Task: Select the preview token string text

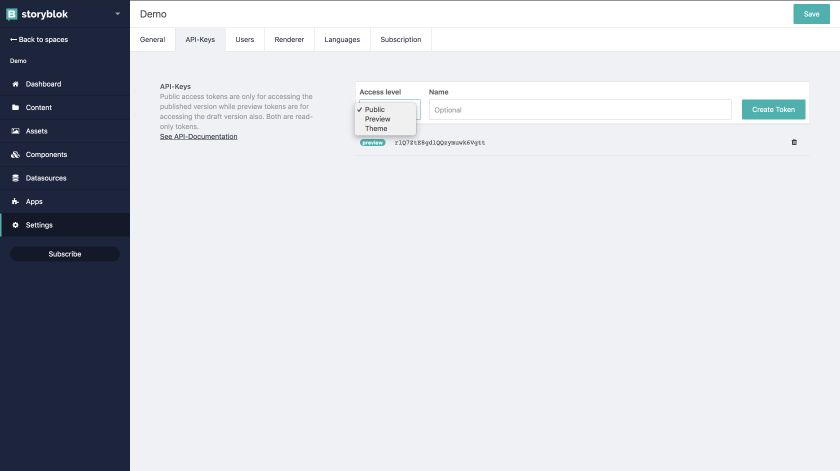Action: (x=440, y=143)
